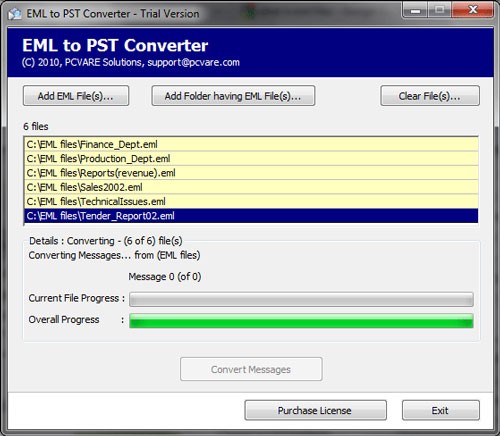Click the 'Details : Converting - (6 of 6) file(s)' label
The height and width of the screenshot is (436, 500).
pyautogui.click(x=106, y=241)
